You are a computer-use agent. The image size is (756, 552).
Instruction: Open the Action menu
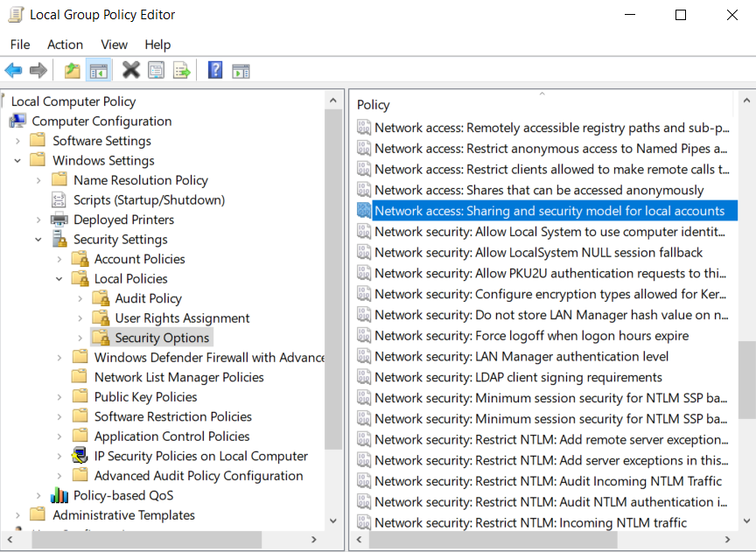(65, 45)
